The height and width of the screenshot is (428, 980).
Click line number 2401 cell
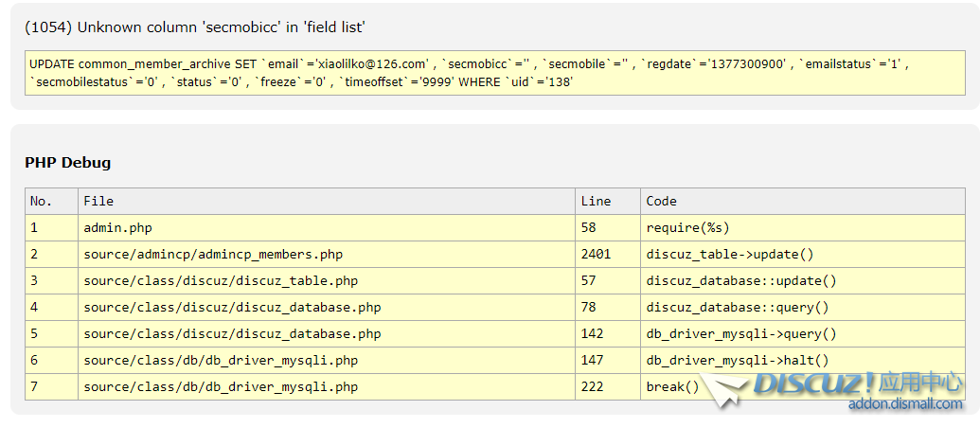(x=596, y=254)
